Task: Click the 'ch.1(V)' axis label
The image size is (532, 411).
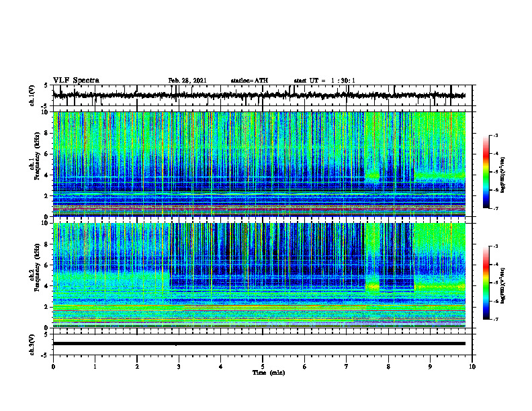Action: click(x=32, y=95)
